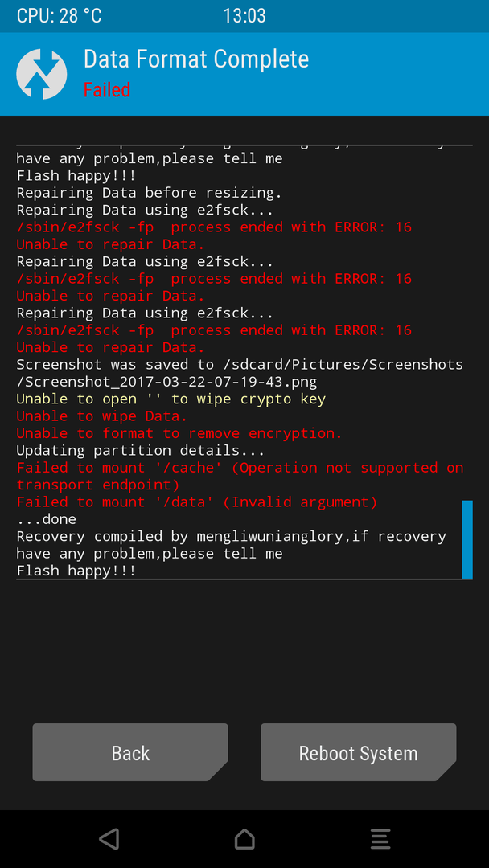
Task: Tap the back triangle navigation icon
Action: click(109, 838)
